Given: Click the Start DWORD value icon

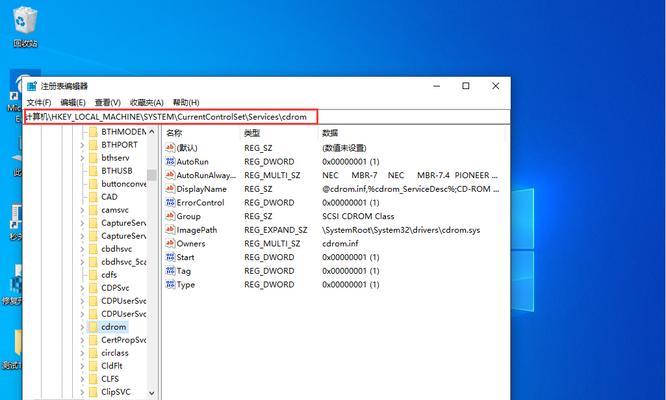Looking at the screenshot, I should point(170,257).
